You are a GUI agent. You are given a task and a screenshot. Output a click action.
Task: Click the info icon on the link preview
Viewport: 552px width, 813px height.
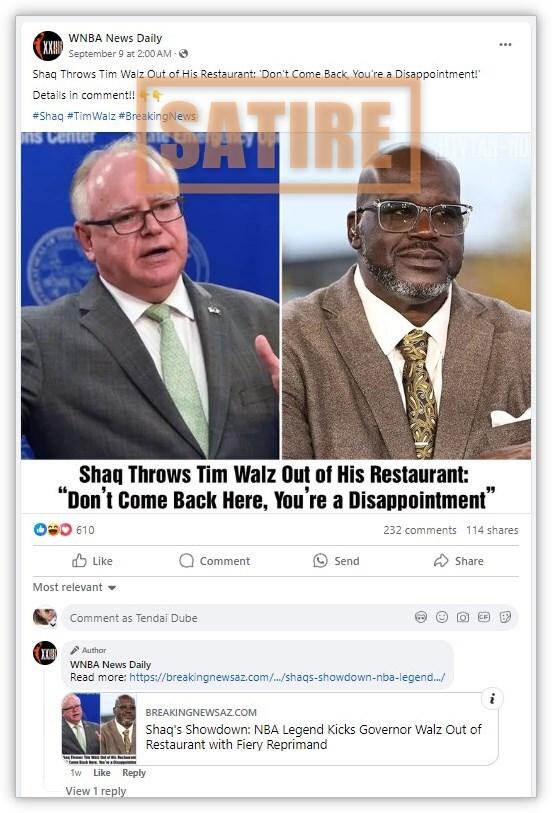tap(492, 698)
